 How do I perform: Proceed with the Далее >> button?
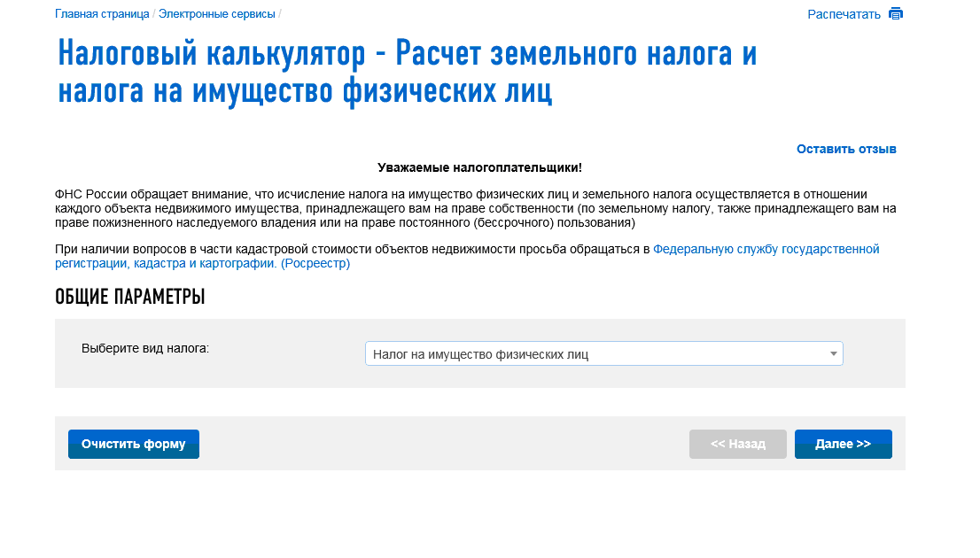coord(843,445)
